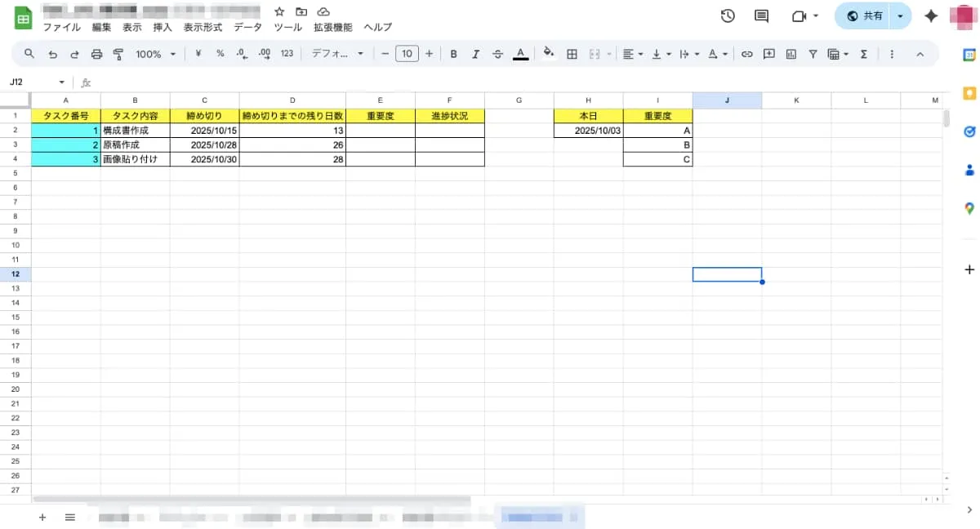Toggle italic formatting
Screen dimensions: 980x529
475,53
